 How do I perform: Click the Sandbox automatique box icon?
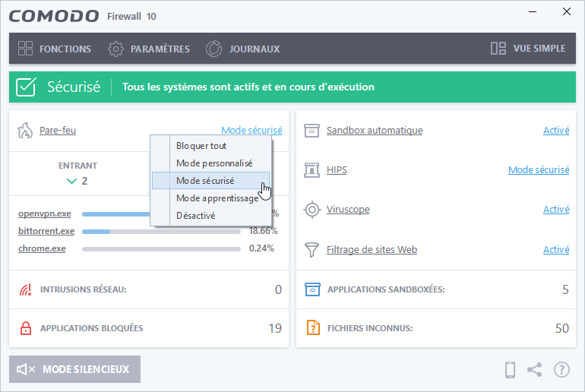tap(312, 131)
